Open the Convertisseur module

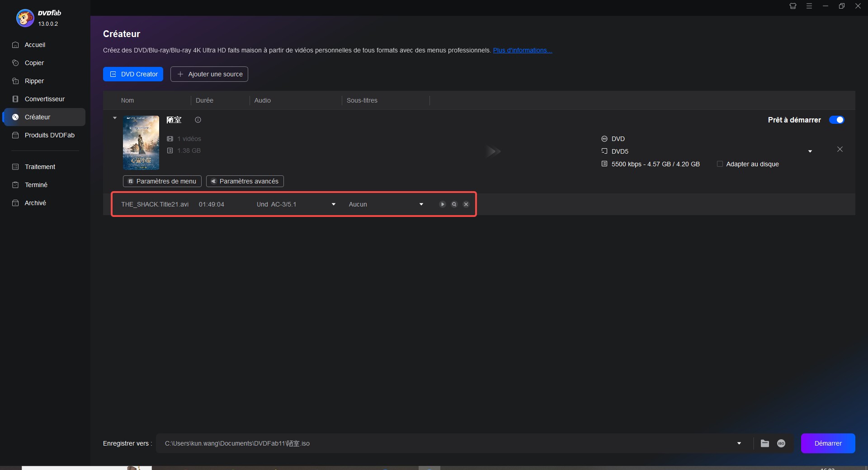coord(44,99)
